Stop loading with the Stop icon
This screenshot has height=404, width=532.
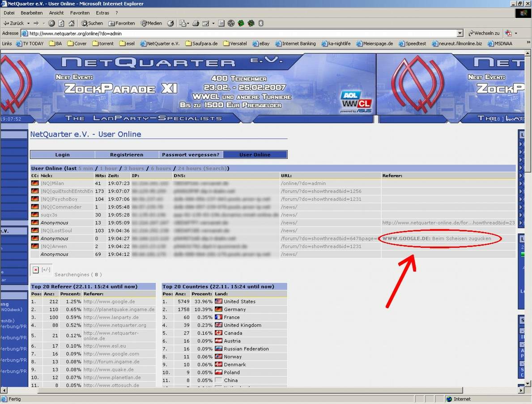click(52, 23)
